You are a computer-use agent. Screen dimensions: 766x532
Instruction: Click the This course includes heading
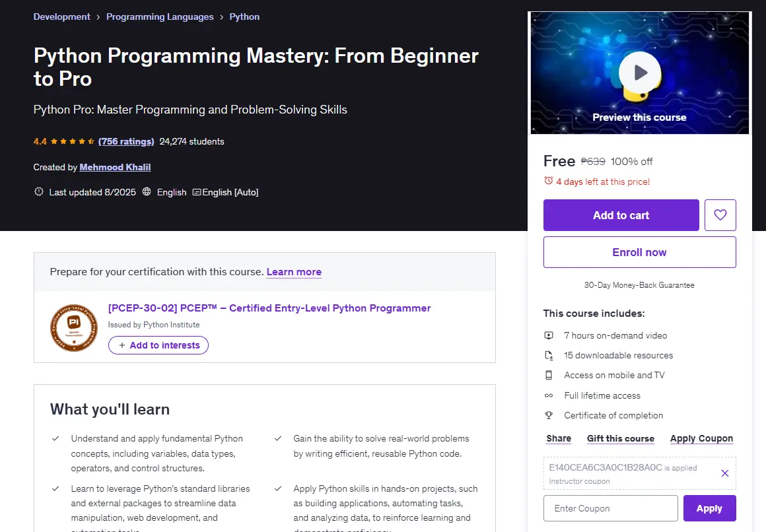(x=594, y=313)
